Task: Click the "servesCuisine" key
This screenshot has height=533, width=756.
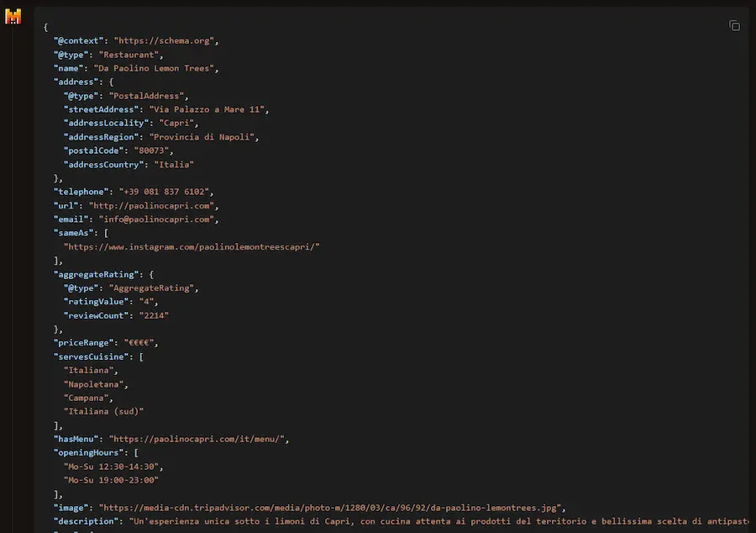Action: tap(91, 357)
